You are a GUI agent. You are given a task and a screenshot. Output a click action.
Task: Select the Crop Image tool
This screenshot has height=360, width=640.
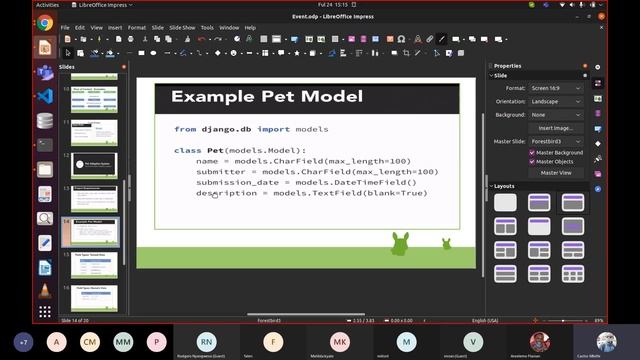(406, 53)
